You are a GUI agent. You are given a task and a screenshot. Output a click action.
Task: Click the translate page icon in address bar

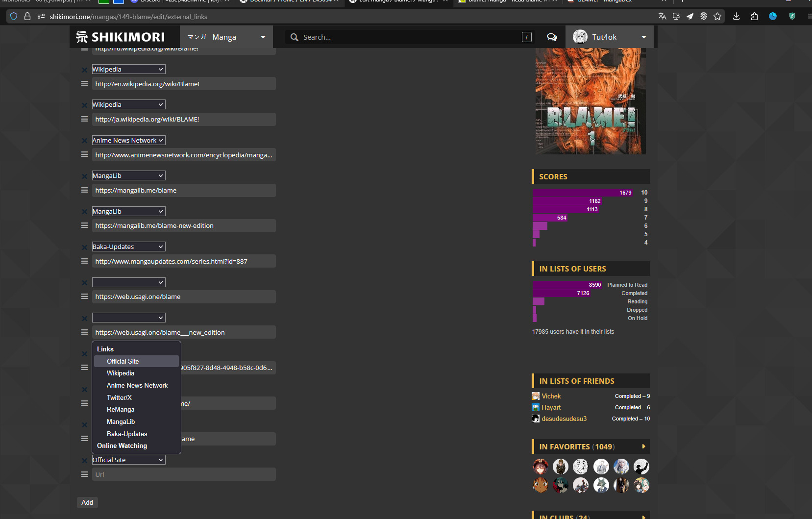(x=662, y=16)
